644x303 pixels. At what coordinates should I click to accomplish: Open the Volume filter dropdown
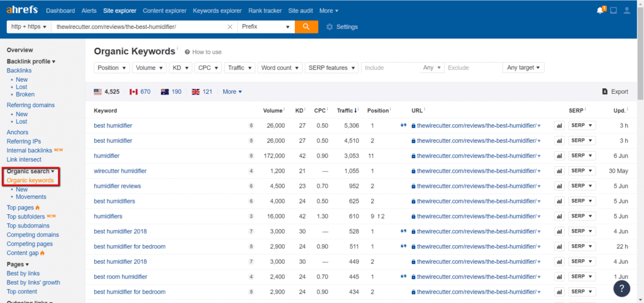pos(149,68)
